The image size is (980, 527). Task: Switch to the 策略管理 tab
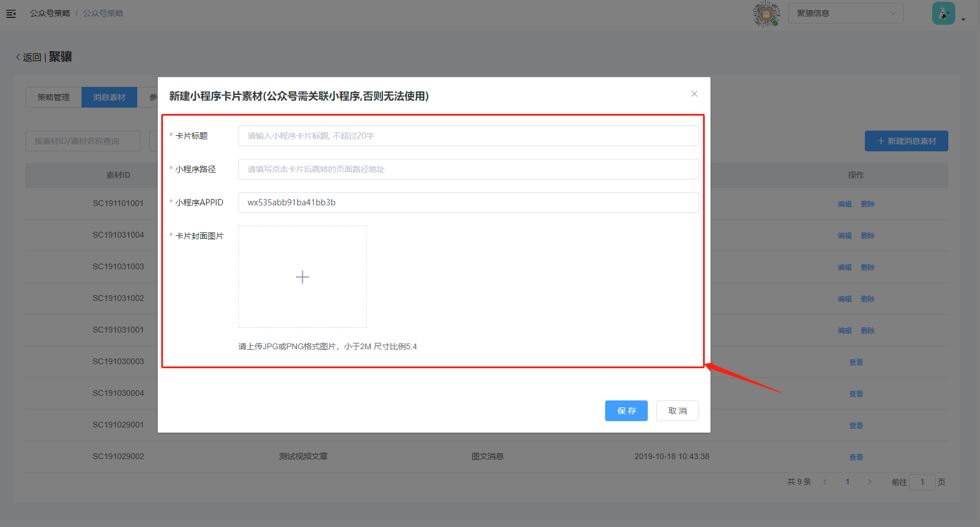(x=54, y=97)
